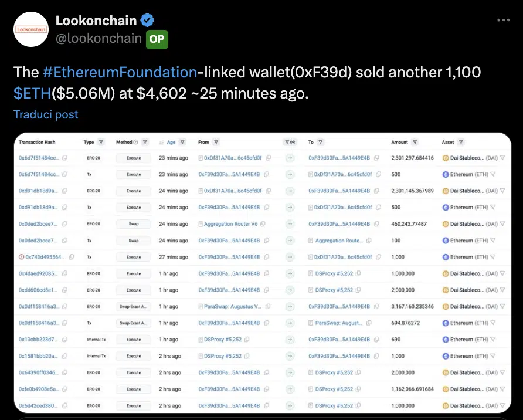Copy the 0x6d7f51484cc ERC-20 transaction hash

64,158
